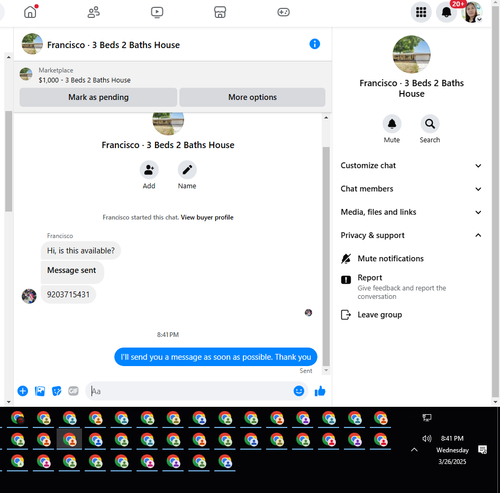Click the More options button
The width and height of the screenshot is (500, 493).
(x=252, y=97)
